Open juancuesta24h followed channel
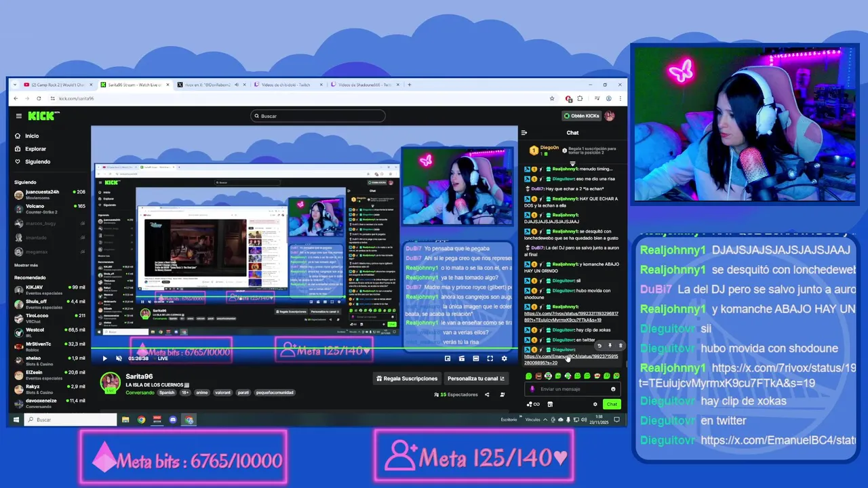This screenshot has height=488, width=868. 50,194
